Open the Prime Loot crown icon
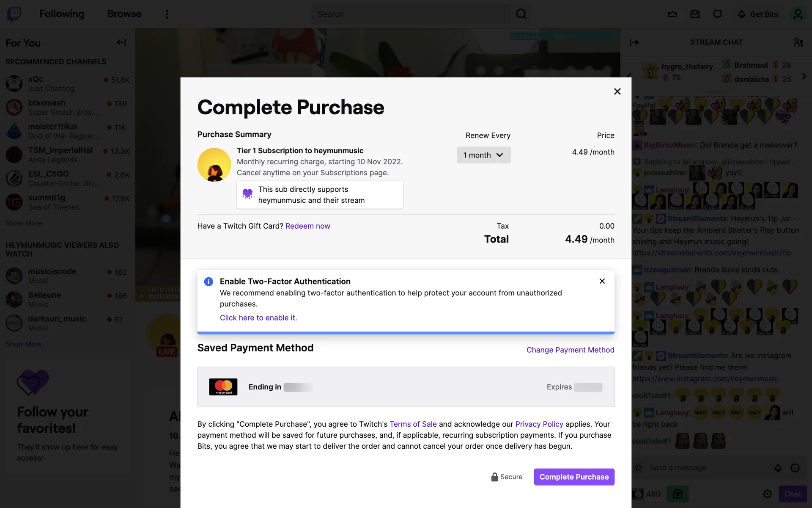This screenshot has width=812, height=508. tap(672, 14)
